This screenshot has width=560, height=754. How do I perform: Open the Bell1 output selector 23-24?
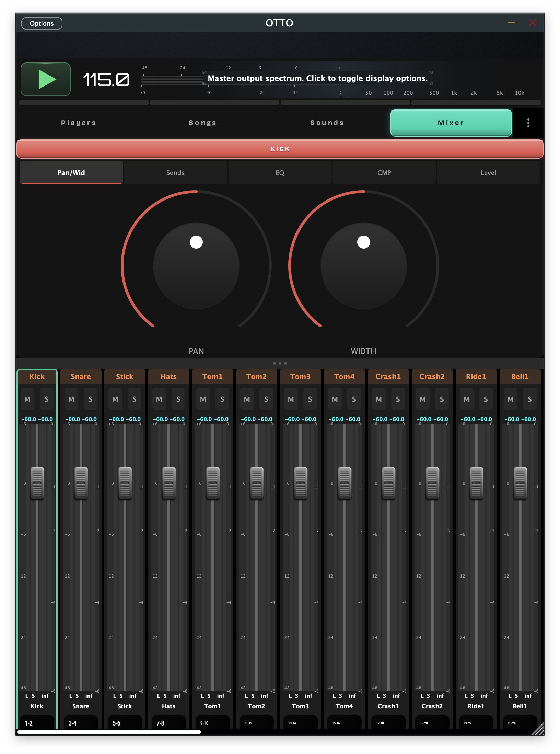[x=520, y=723]
